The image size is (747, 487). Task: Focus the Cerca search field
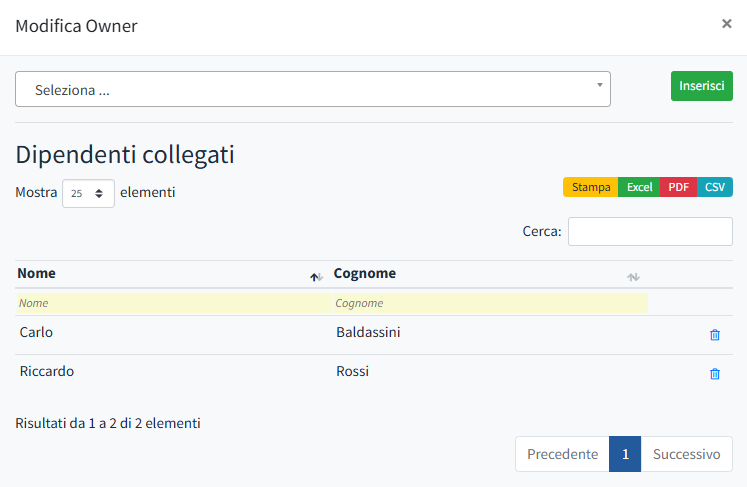pos(650,231)
